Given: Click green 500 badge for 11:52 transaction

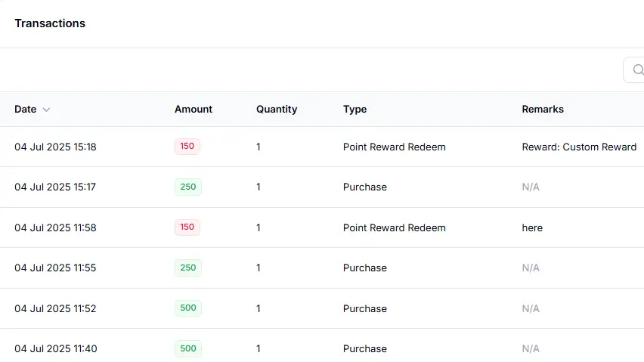Looking at the screenshot, I should click(x=188, y=308).
